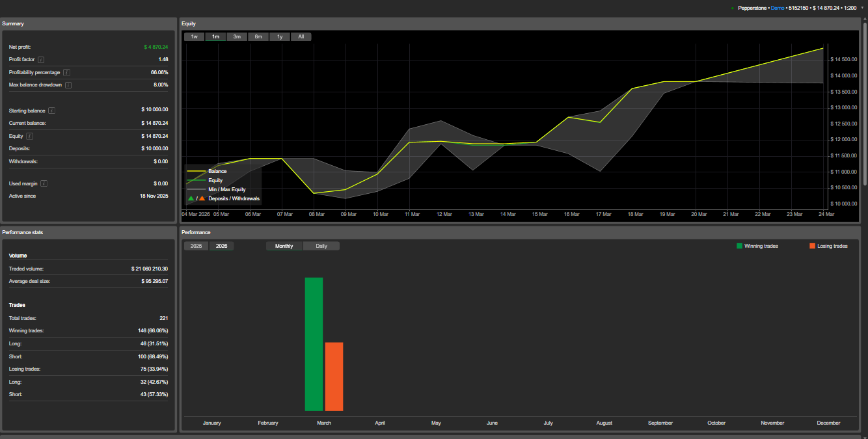868x439 pixels.
Task: Click the Used margin info icon
Action: pos(44,183)
